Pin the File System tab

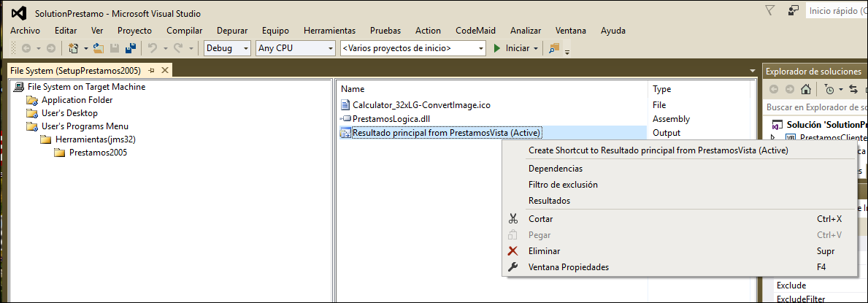coord(151,71)
